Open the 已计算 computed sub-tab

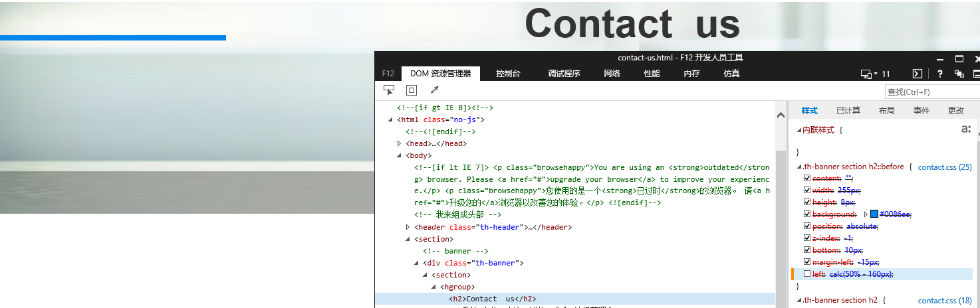(x=848, y=111)
